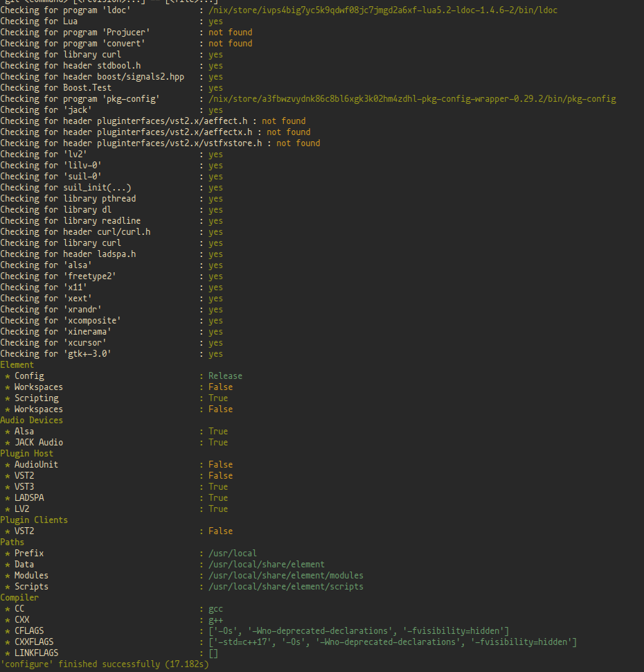
Task: Click the Plugin Clients heading
Action: click(33, 520)
